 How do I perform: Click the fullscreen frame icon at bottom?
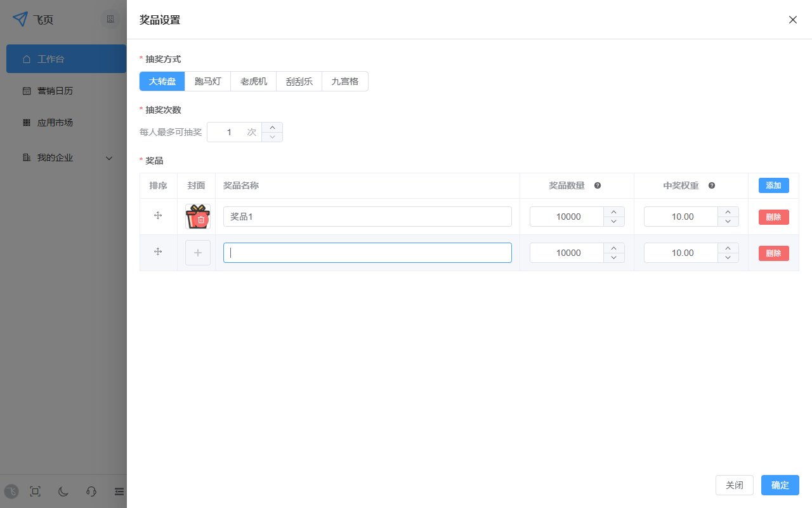point(35,491)
